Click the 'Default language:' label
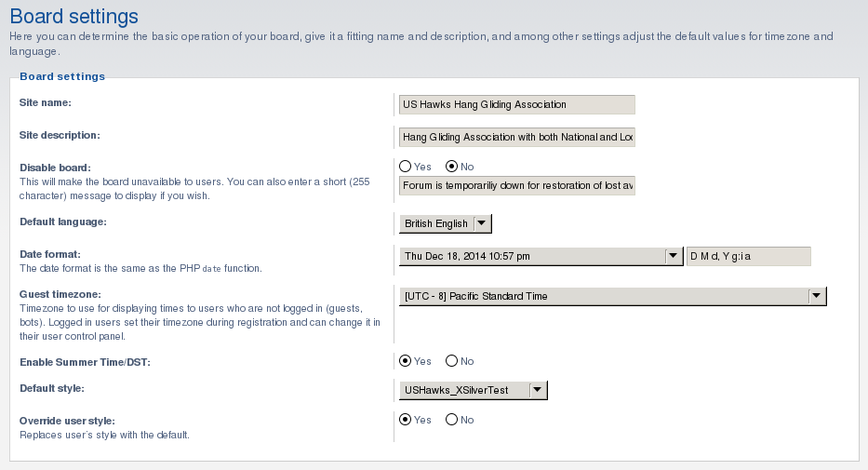 coord(63,222)
